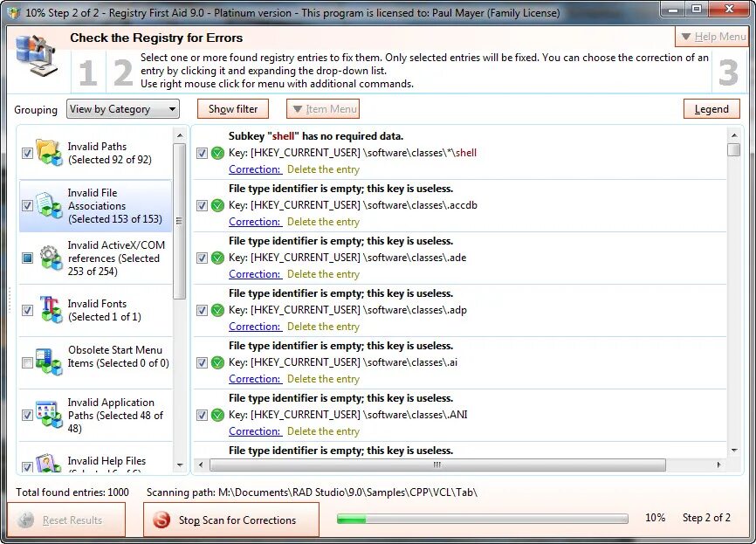Open the Legend button
Image resolution: width=756 pixels, height=544 pixels.
click(711, 109)
